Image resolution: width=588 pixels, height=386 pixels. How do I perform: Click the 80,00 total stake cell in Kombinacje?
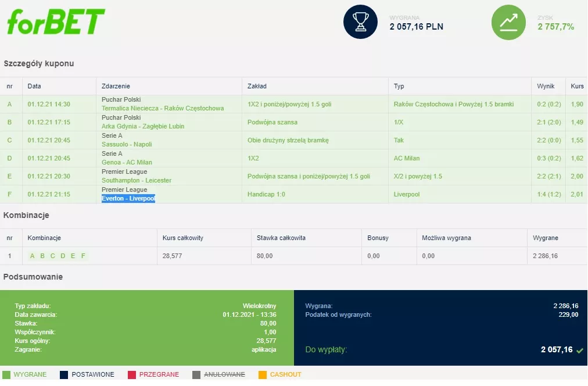click(265, 256)
